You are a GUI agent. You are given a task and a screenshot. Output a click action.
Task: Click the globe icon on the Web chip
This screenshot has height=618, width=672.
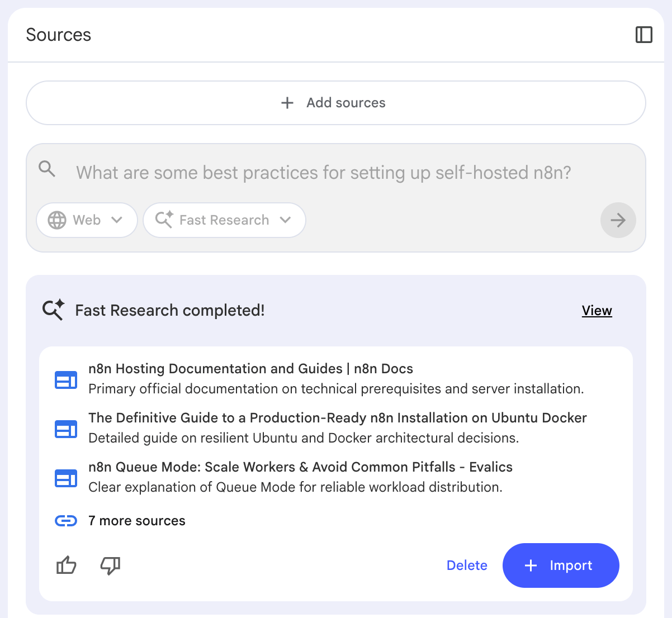(x=57, y=220)
